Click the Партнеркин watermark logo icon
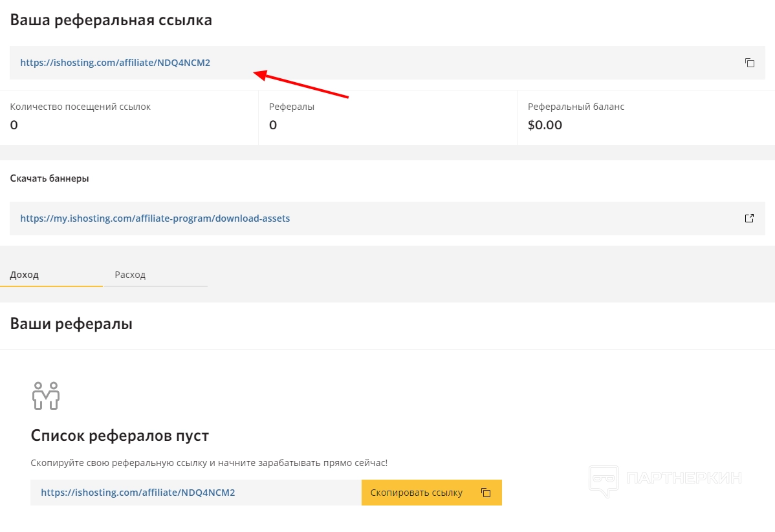Image resolution: width=775 pixels, height=532 pixels. (x=602, y=480)
